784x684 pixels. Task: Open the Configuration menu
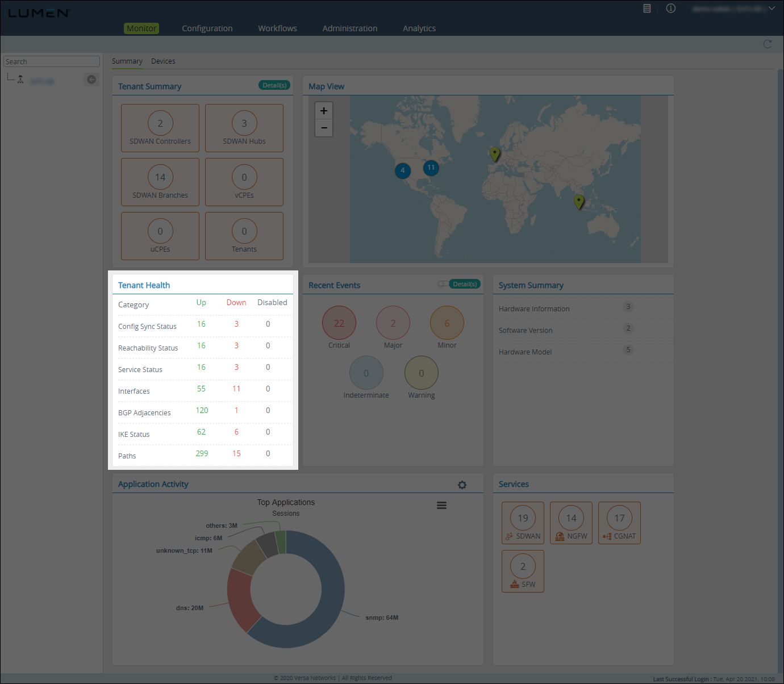click(x=207, y=28)
